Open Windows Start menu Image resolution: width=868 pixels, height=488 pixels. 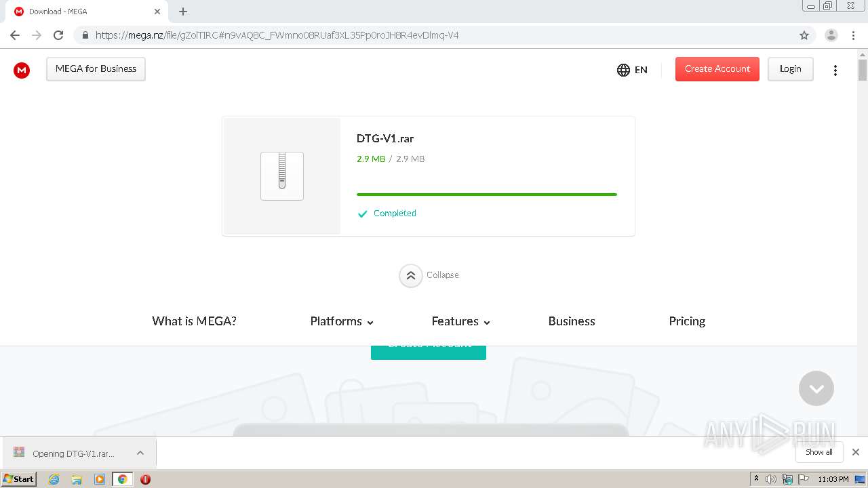[x=19, y=479]
